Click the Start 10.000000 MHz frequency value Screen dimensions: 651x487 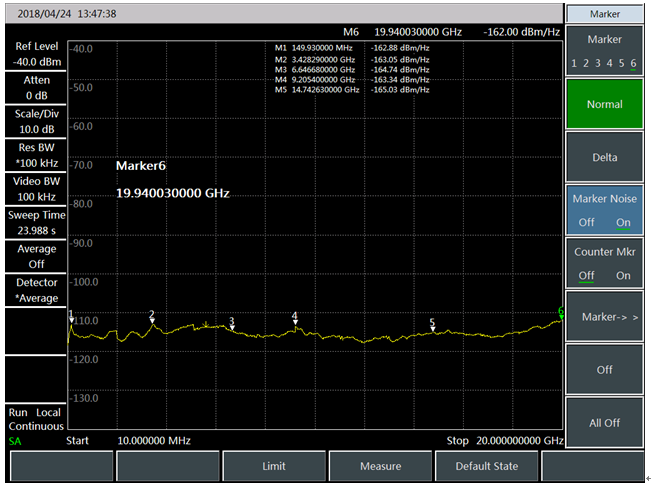(154, 441)
